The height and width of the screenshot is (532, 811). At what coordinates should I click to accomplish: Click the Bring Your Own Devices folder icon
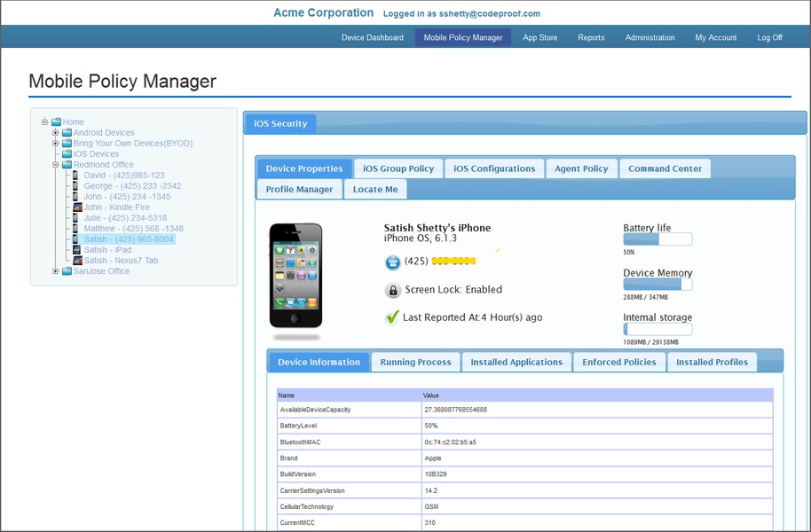(x=67, y=144)
